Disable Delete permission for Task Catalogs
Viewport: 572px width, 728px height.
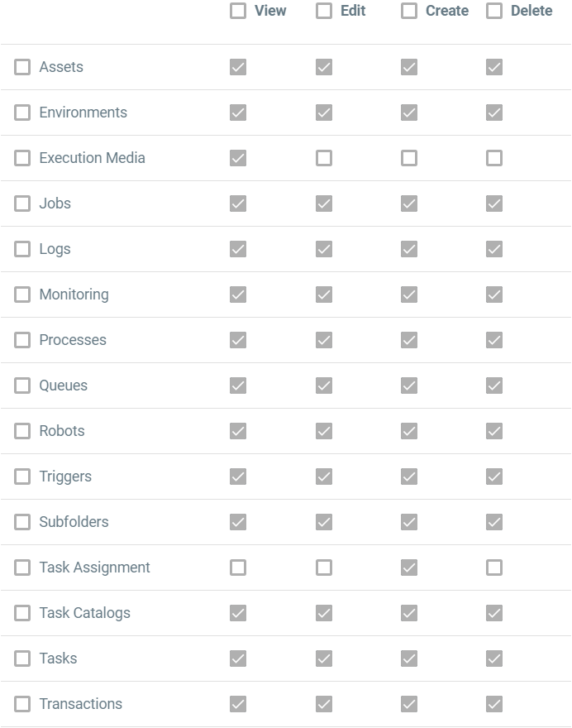point(494,613)
